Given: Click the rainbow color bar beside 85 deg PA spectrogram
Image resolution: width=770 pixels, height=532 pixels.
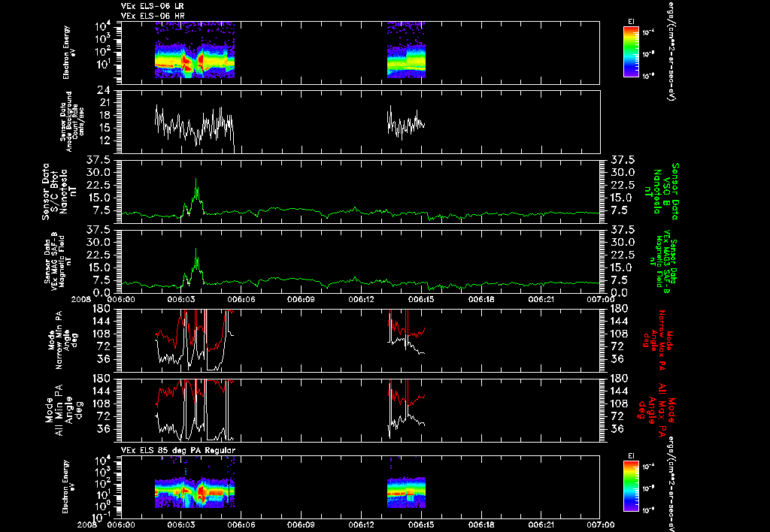Looking at the screenshot, I should [631, 486].
